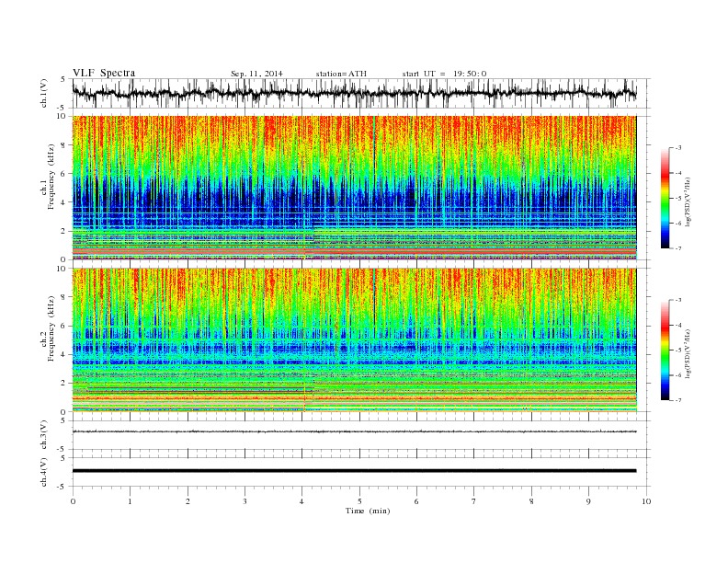Screen dimensions: 728x563
Task: Click the "1" tick on the time axis
Action: click(x=130, y=501)
